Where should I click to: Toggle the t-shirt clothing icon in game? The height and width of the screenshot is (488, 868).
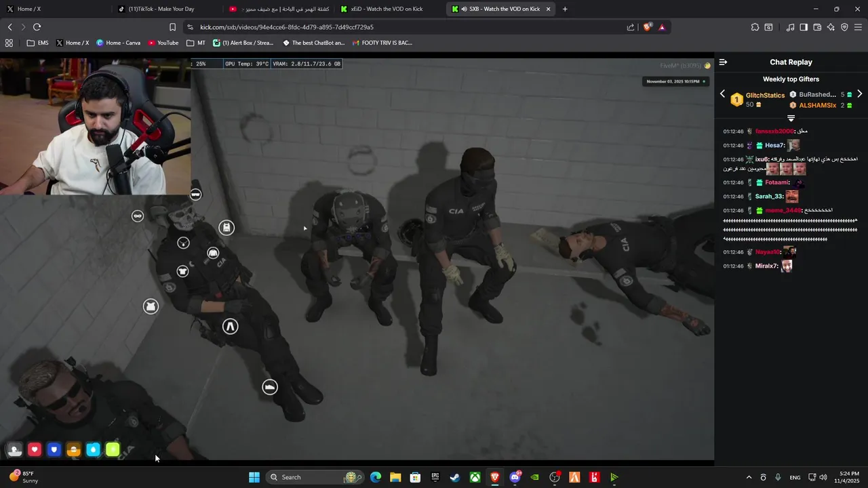tap(182, 272)
